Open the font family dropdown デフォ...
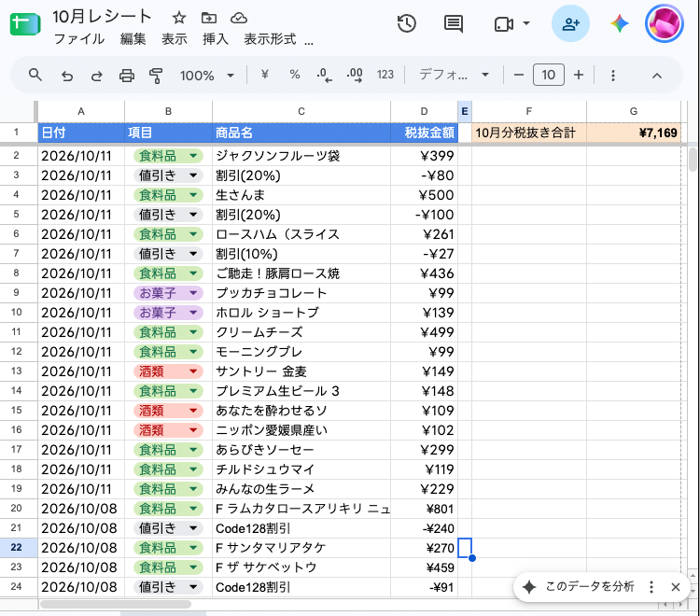This screenshot has height=616, width=700. click(x=454, y=75)
